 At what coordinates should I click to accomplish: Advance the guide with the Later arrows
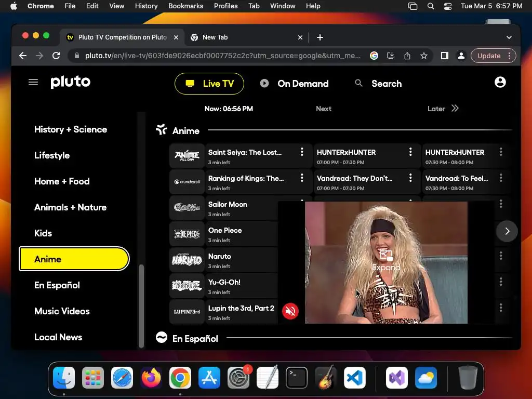point(455,108)
